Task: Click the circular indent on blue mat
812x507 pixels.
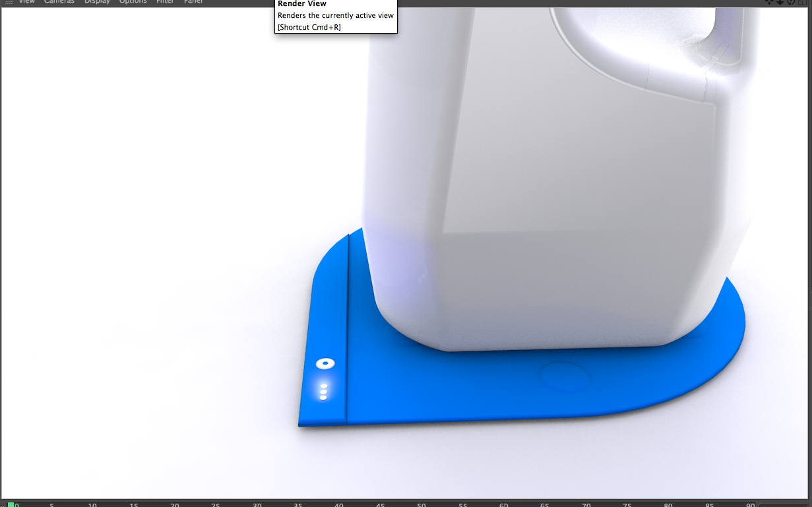Action: tap(565, 376)
